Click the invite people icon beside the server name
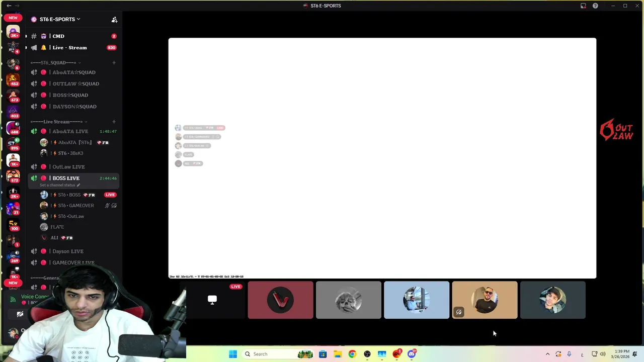The image size is (644, 362). [x=114, y=20]
